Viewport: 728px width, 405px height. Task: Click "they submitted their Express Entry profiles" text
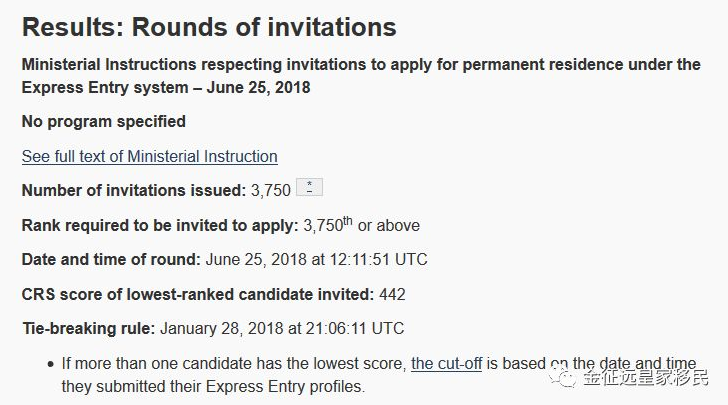[x=213, y=386]
